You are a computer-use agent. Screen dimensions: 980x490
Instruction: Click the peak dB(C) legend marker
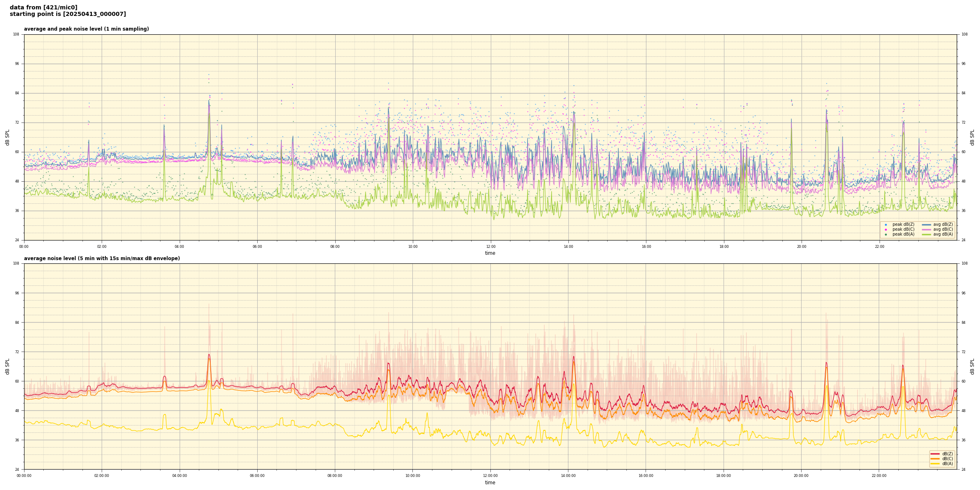(x=886, y=229)
